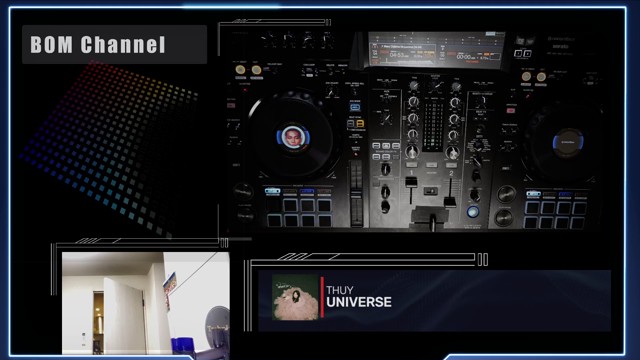Click the channel 1 trim knob
The height and width of the screenshot is (360, 640).
413,86
